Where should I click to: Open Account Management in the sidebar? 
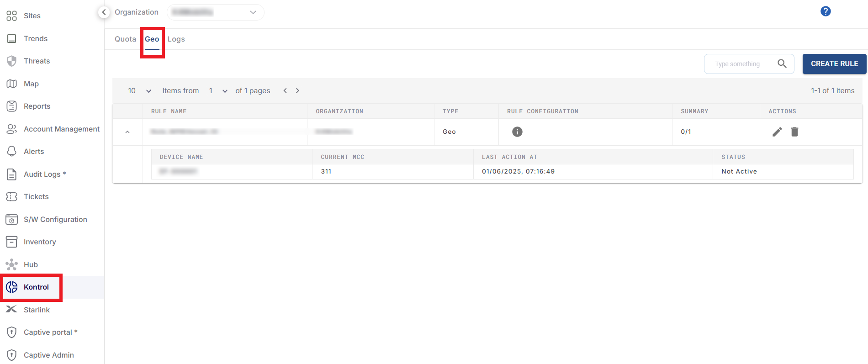61,129
